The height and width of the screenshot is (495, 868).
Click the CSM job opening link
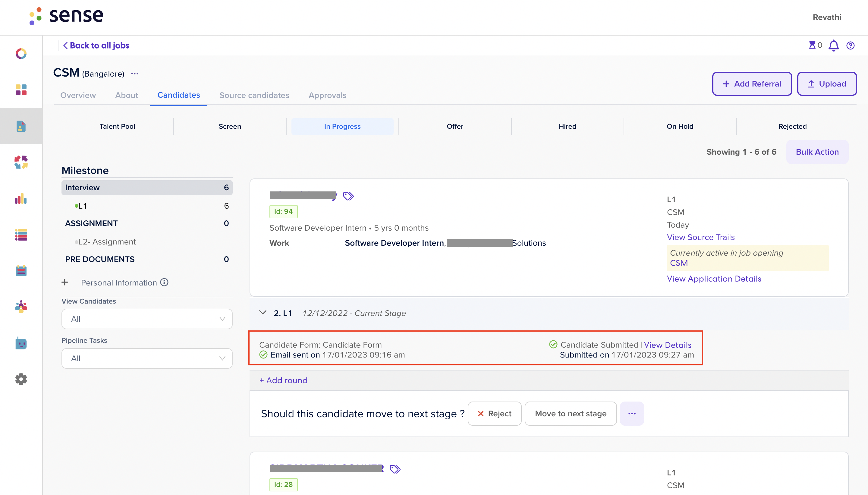(679, 263)
